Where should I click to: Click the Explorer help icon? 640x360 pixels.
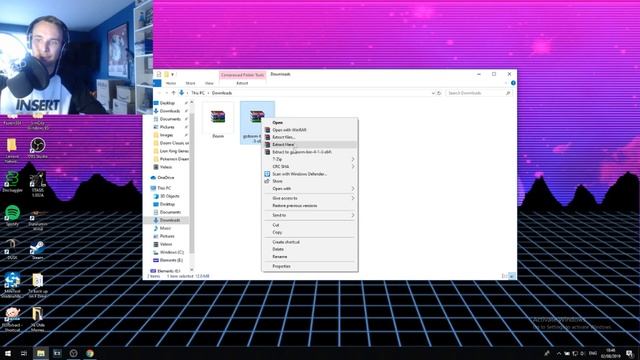click(x=513, y=83)
